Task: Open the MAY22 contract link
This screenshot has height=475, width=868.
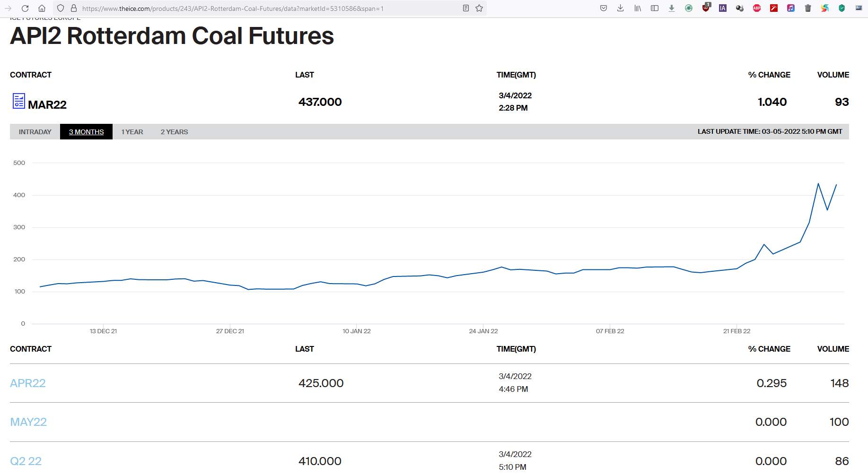Action: coord(28,422)
